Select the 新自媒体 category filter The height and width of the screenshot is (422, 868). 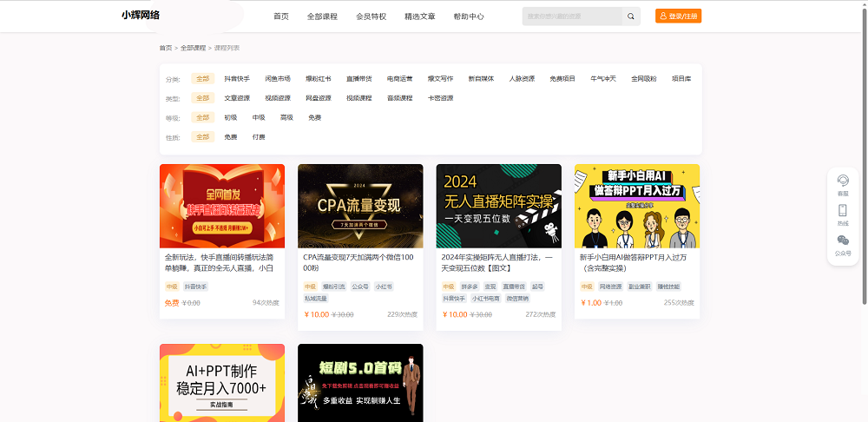[x=481, y=79]
